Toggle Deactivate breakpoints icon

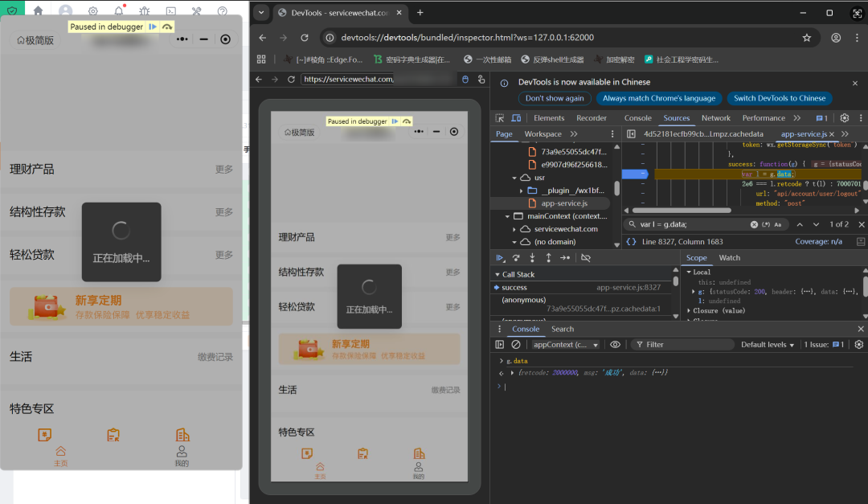586,257
